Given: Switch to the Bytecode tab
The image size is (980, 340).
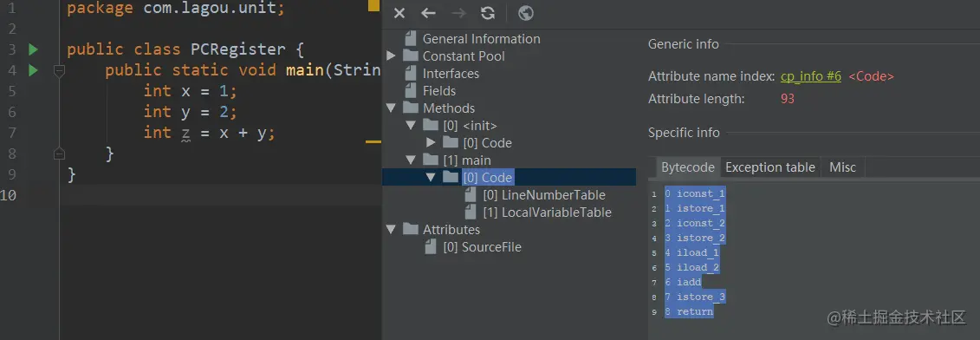Looking at the screenshot, I should pos(687,167).
